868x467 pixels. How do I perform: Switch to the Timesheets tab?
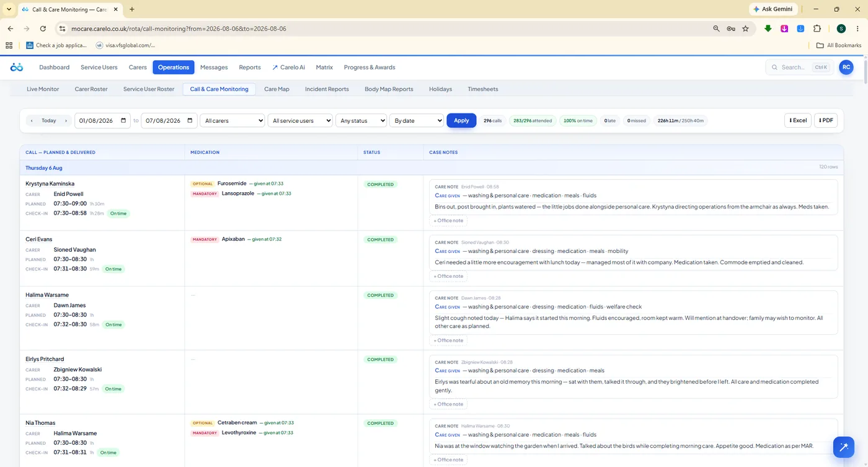click(483, 89)
